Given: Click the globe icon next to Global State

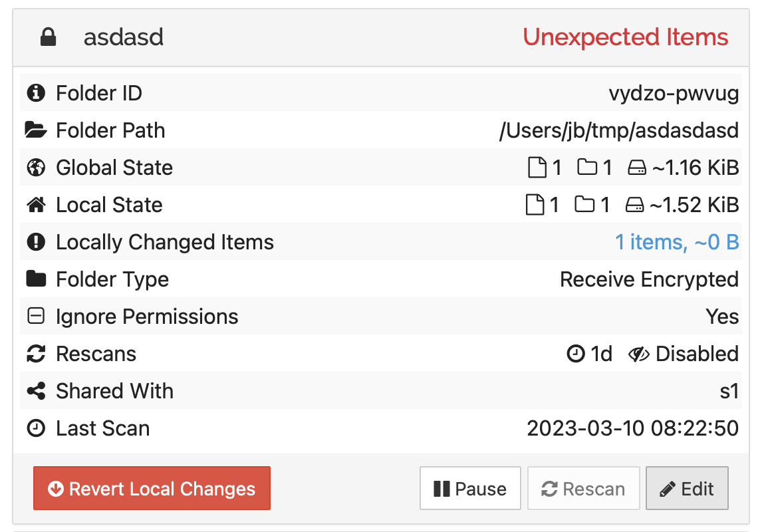Looking at the screenshot, I should click(x=35, y=168).
